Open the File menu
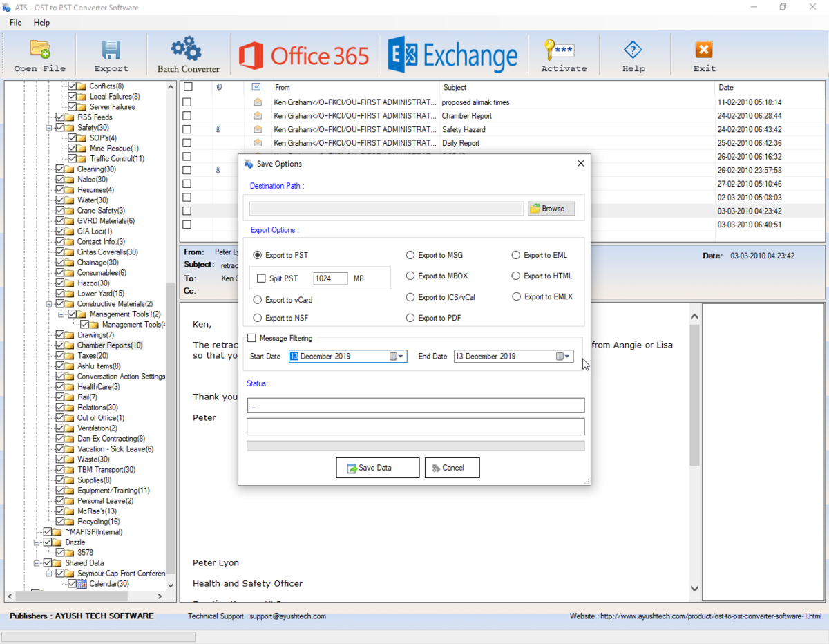The image size is (829, 644). click(15, 22)
